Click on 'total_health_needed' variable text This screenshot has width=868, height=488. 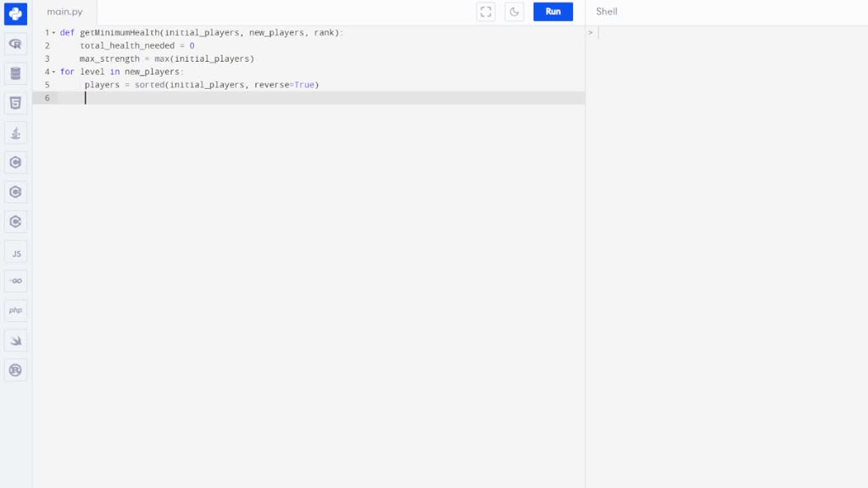point(127,46)
